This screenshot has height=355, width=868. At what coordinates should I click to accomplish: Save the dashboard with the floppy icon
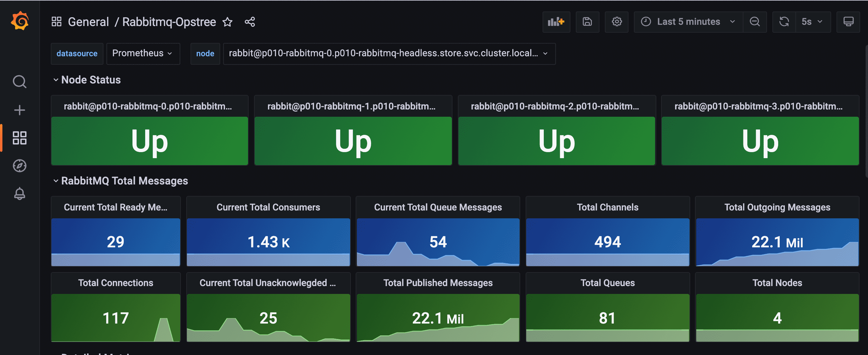(x=587, y=22)
